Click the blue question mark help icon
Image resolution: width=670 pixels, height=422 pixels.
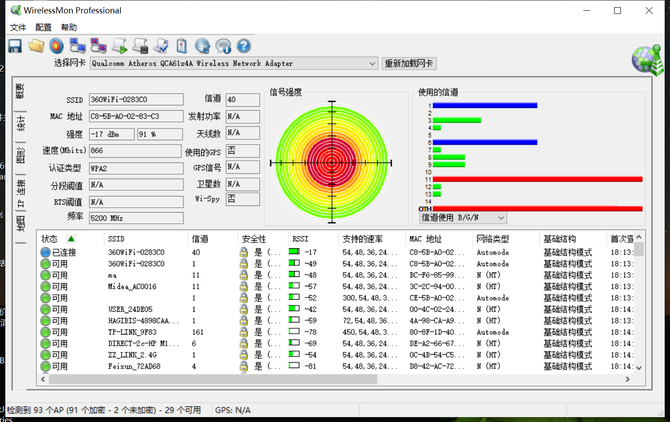(x=243, y=45)
